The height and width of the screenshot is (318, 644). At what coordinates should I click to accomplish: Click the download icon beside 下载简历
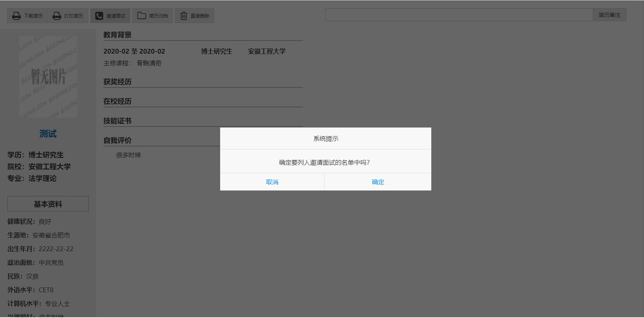(x=16, y=16)
